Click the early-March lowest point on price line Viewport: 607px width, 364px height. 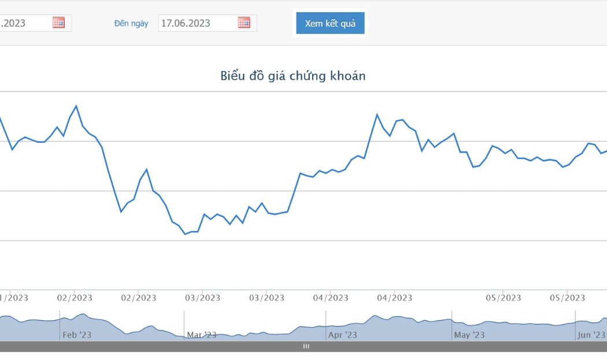(x=185, y=234)
